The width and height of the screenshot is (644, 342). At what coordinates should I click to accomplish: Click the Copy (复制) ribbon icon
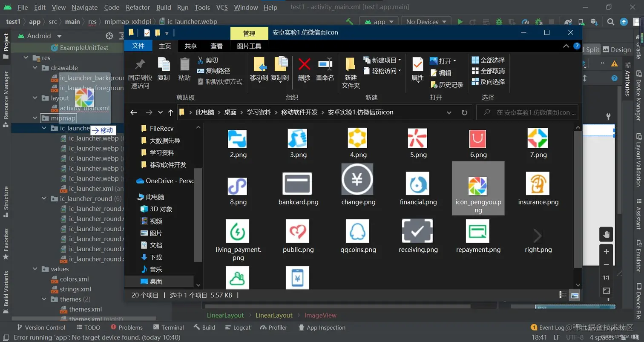point(164,64)
